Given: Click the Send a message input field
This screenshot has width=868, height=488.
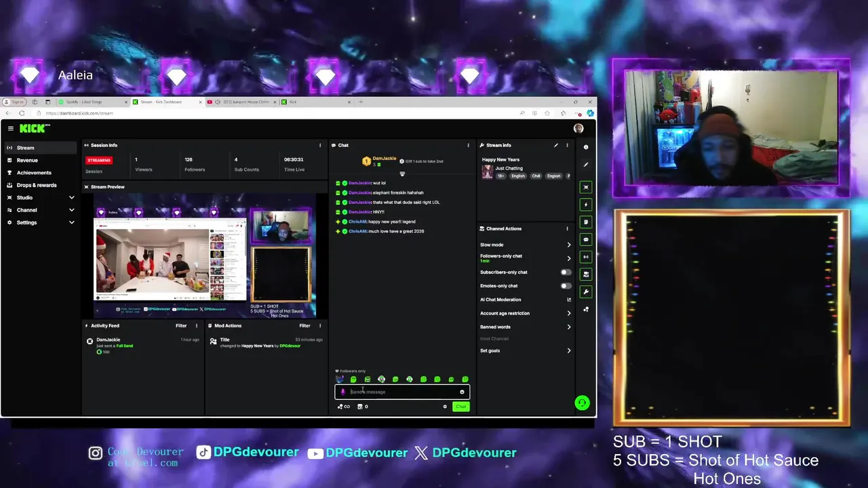Looking at the screenshot, I should coord(402,392).
